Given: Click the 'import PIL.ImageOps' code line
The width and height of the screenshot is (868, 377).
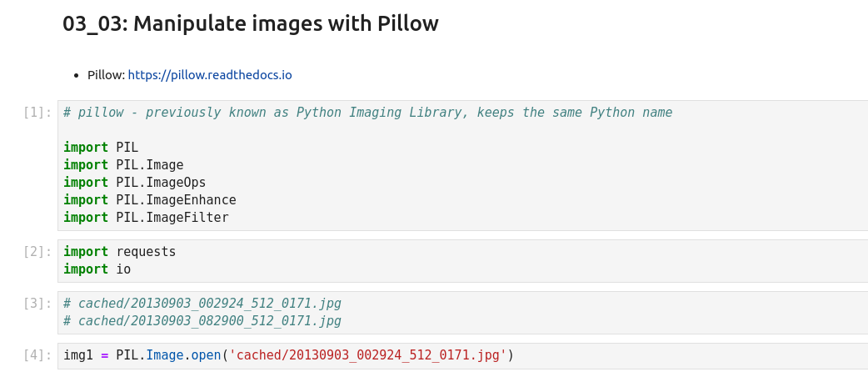Looking at the screenshot, I should tap(134, 183).
